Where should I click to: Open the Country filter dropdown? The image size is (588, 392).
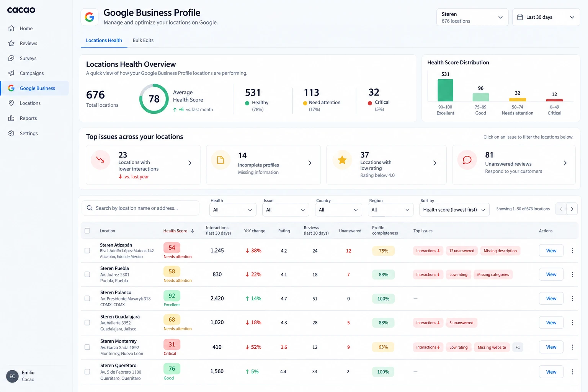click(338, 210)
